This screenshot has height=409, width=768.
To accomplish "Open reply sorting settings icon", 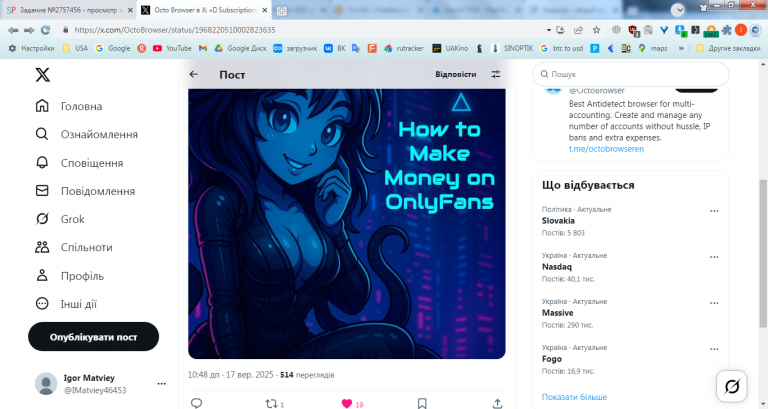I will pyautogui.click(x=496, y=74).
